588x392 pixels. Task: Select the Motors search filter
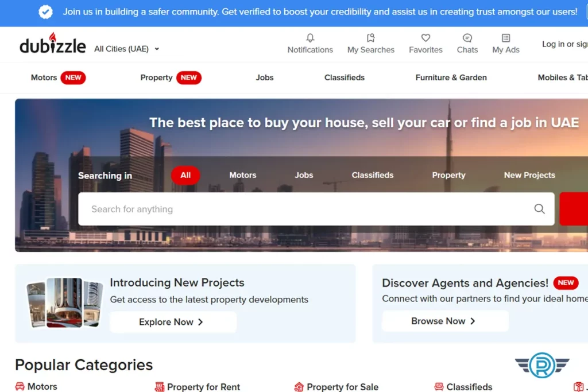(243, 175)
